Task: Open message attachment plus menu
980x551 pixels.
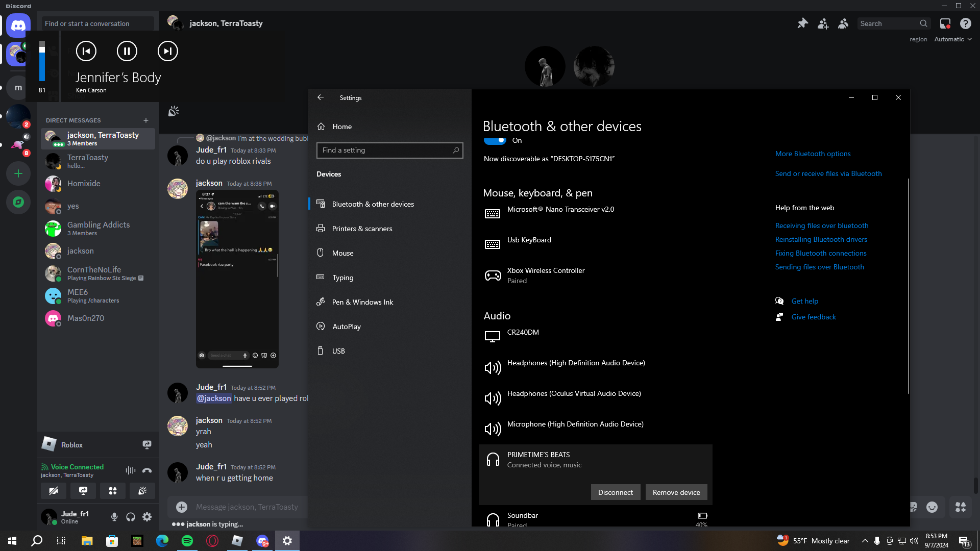Action: point(182,507)
